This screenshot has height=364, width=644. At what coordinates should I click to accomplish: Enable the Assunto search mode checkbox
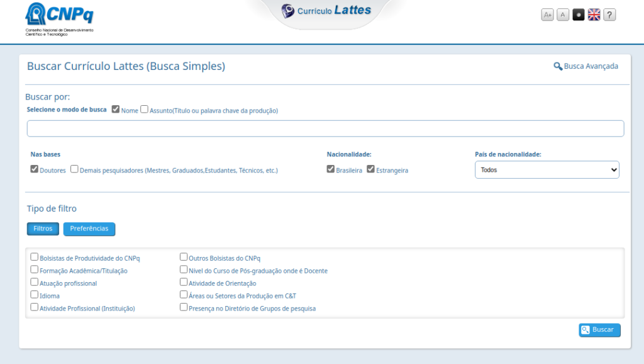pyautogui.click(x=144, y=110)
